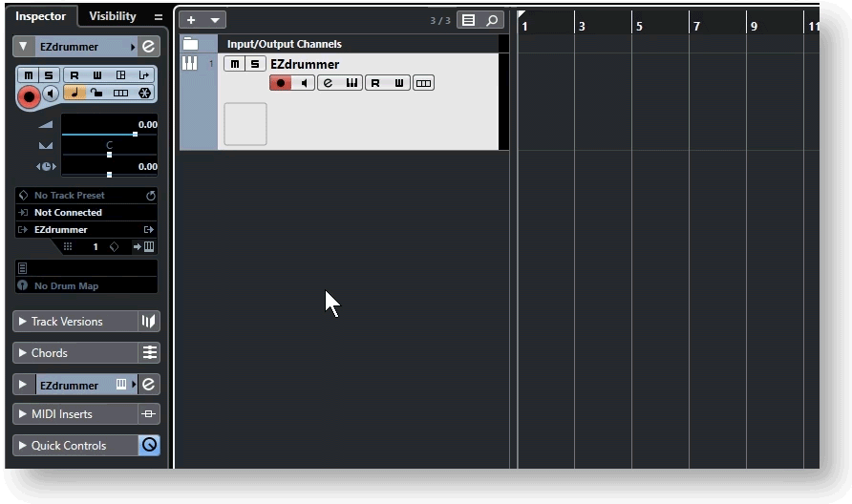Click the Find Tracks magnifier icon

491,20
